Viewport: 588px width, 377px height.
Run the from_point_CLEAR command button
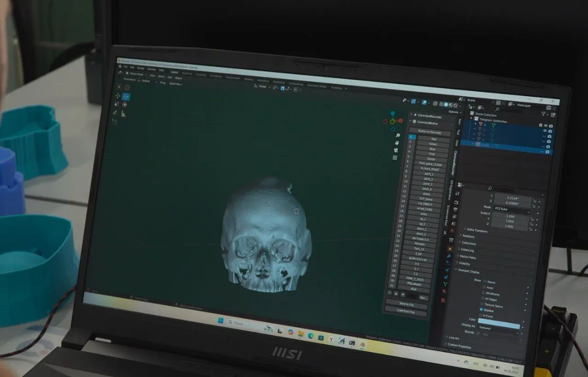[430, 164]
